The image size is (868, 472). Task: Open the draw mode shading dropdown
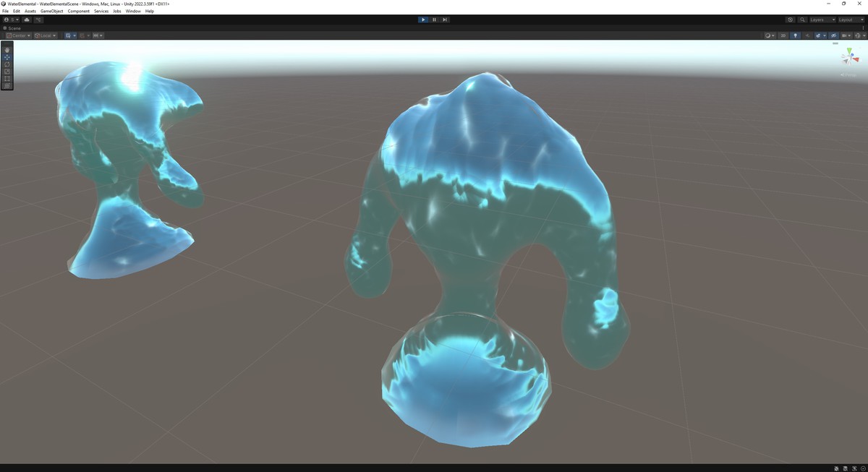click(x=770, y=35)
